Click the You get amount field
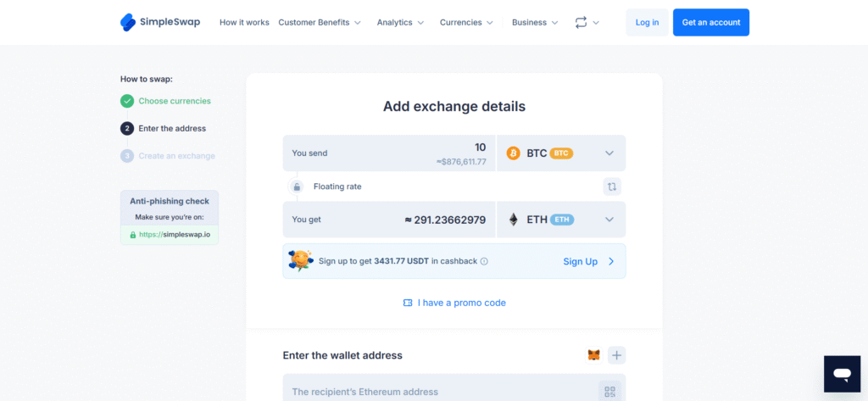This screenshot has width=868, height=401. click(x=389, y=220)
